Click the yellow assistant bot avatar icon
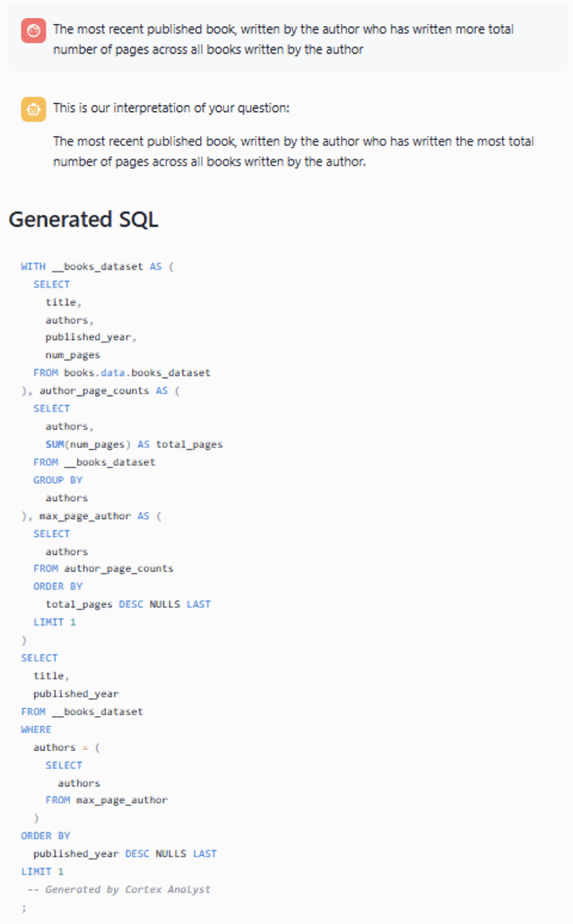The width and height of the screenshot is (573, 924). pos(33,109)
